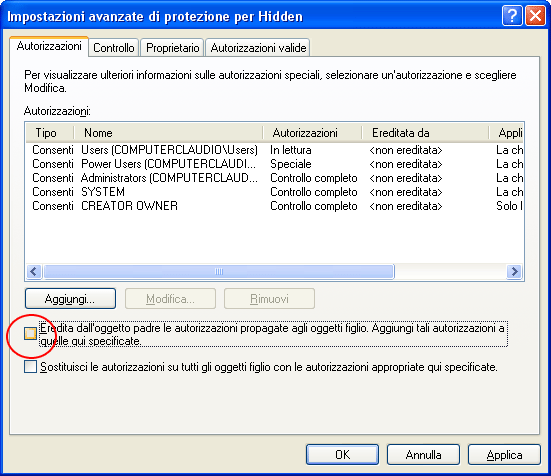The width and height of the screenshot is (551, 476).
Task: Click the Annulla button
Action: click(423, 455)
